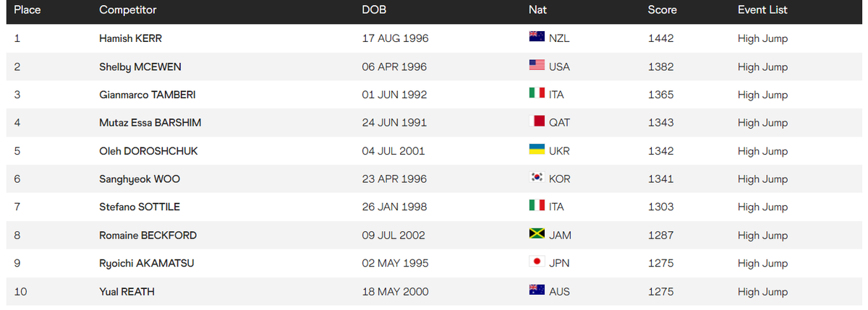Sort by the Score column header
This screenshot has width=868, height=310.
coord(662,10)
